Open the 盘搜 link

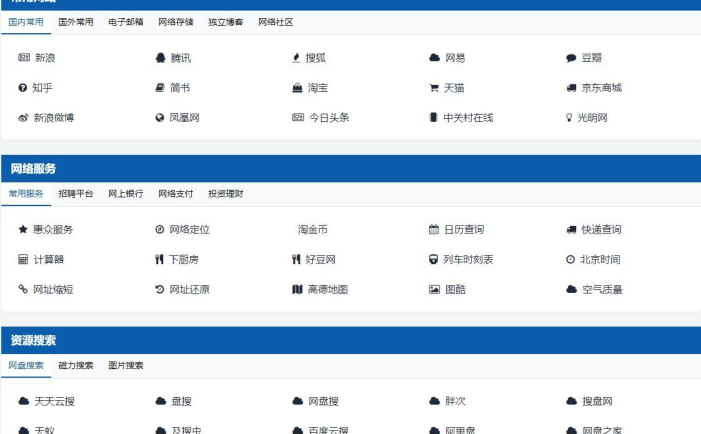coord(182,401)
